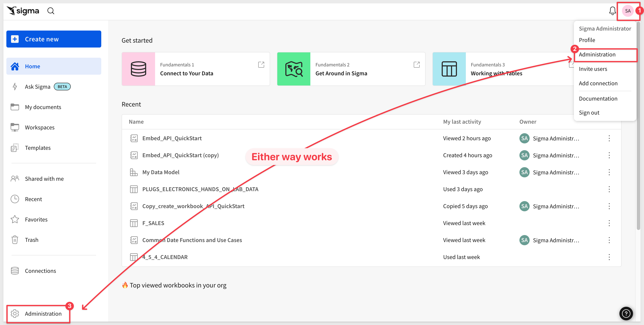The height and width of the screenshot is (325, 644).
Task: Open more options for Common Date Functions row
Action: point(609,240)
